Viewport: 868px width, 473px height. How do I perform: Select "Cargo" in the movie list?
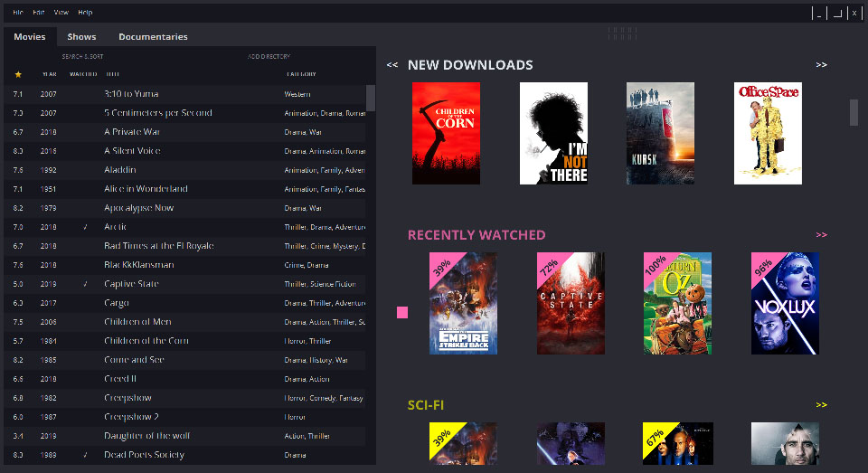[184, 303]
